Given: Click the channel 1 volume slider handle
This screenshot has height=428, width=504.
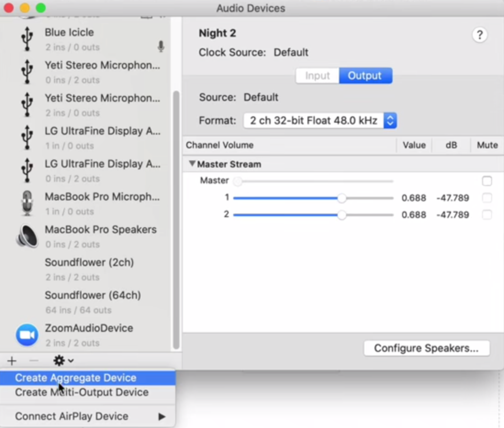Looking at the screenshot, I should coord(342,198).
